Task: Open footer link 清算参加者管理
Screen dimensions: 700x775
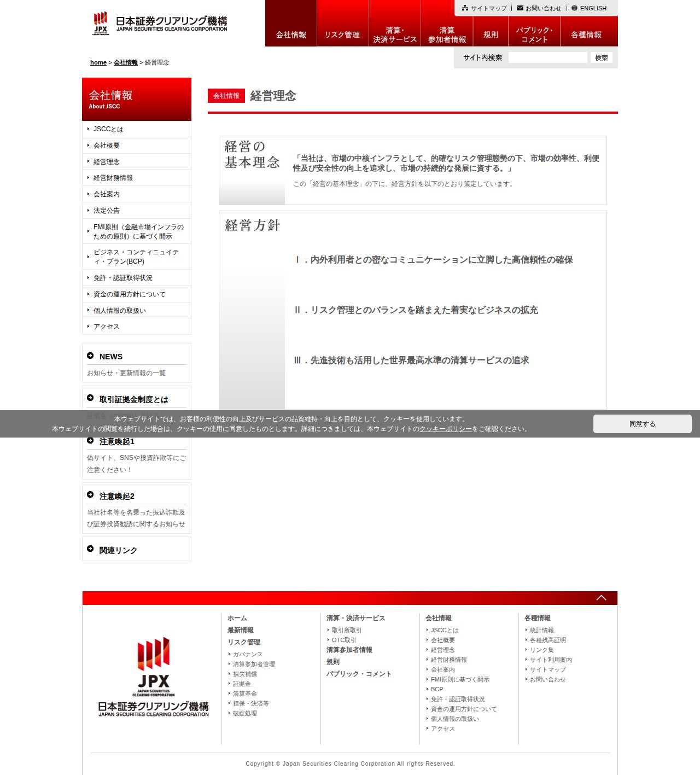Action: click(x=254, y=664)
